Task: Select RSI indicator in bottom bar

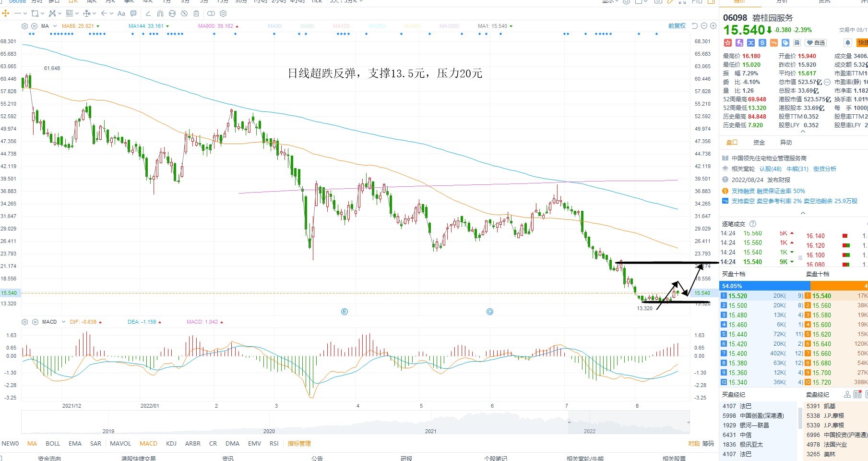Action: coord(274,443)
